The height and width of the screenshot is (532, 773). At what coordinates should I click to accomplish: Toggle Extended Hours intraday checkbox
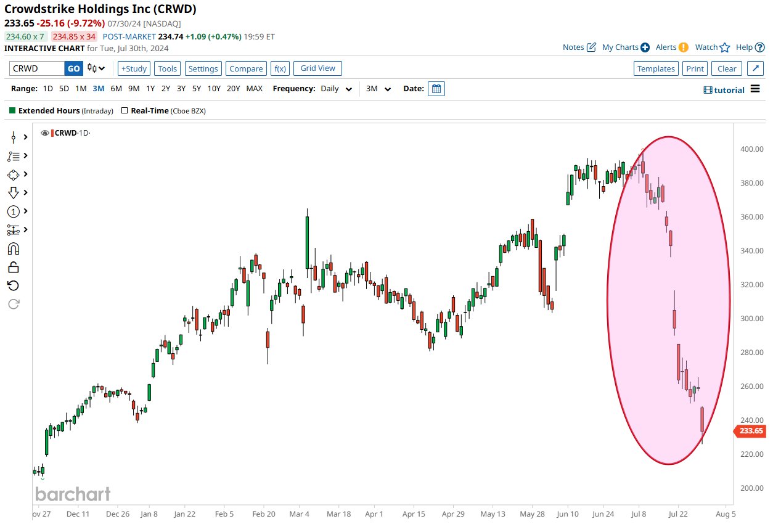tap(12, 111)
